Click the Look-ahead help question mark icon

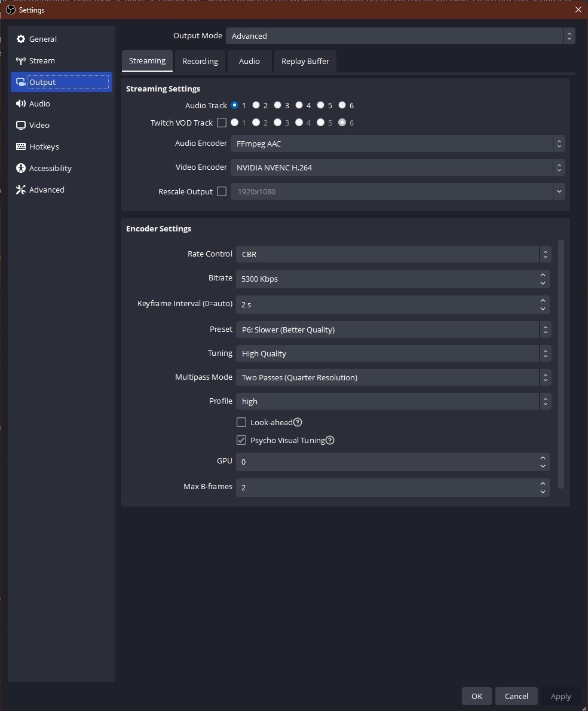pyautogui.click(x=298, y=422)
